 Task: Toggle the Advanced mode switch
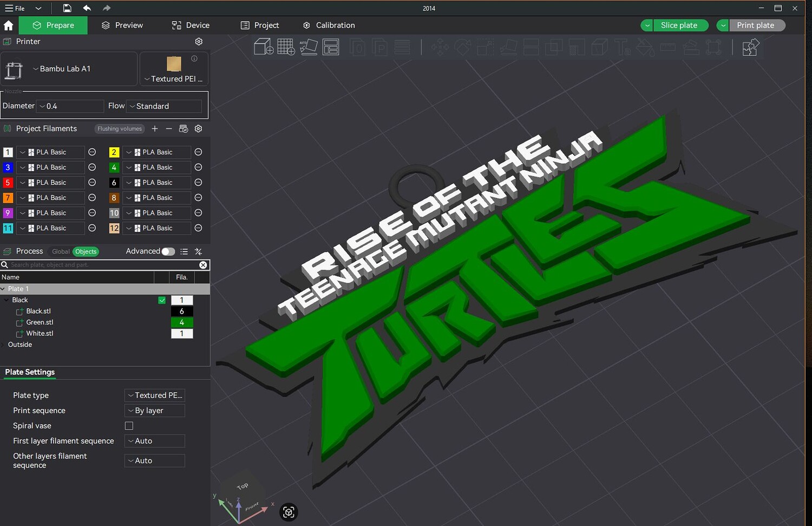[x=168, y=251]
